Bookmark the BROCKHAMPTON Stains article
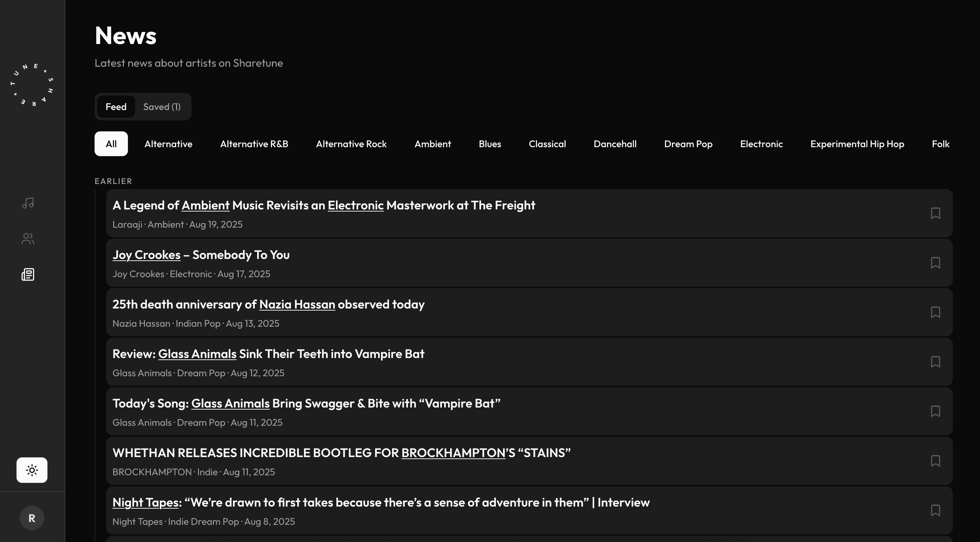The height and width of the screenshot is (542, 980). coord(936,460)
